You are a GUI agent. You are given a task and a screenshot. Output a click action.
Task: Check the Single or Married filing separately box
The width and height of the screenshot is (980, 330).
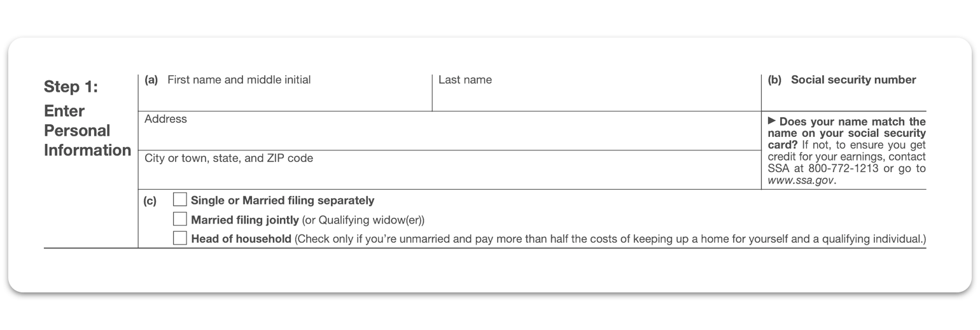[180, 200]
